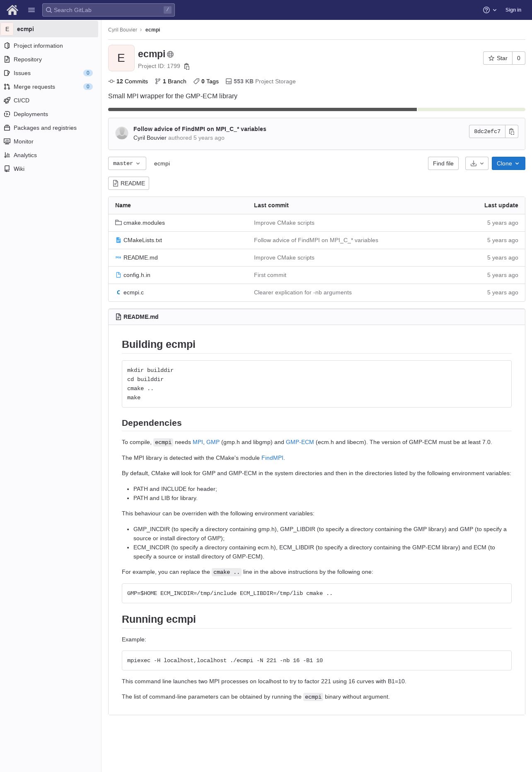The width and height of the screenshot is (532, 772).
Task: Click the public visibility globe icon
Action: (x=170, y=54)
